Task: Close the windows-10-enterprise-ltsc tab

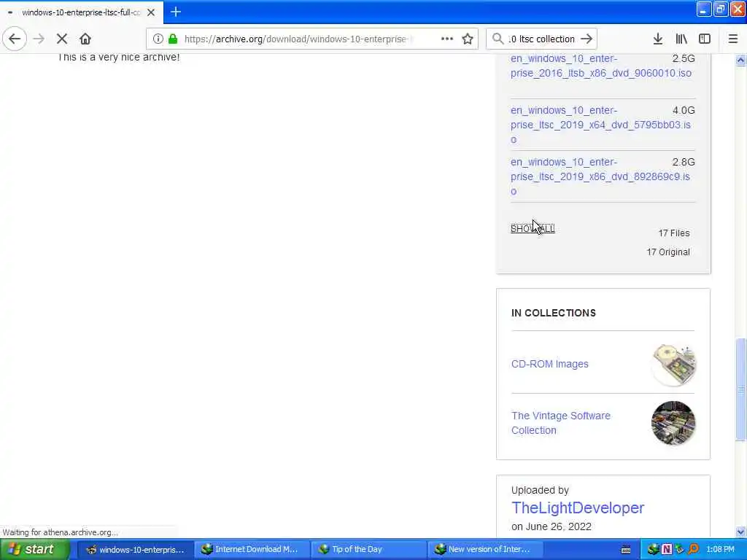Action: click(151, 12)
